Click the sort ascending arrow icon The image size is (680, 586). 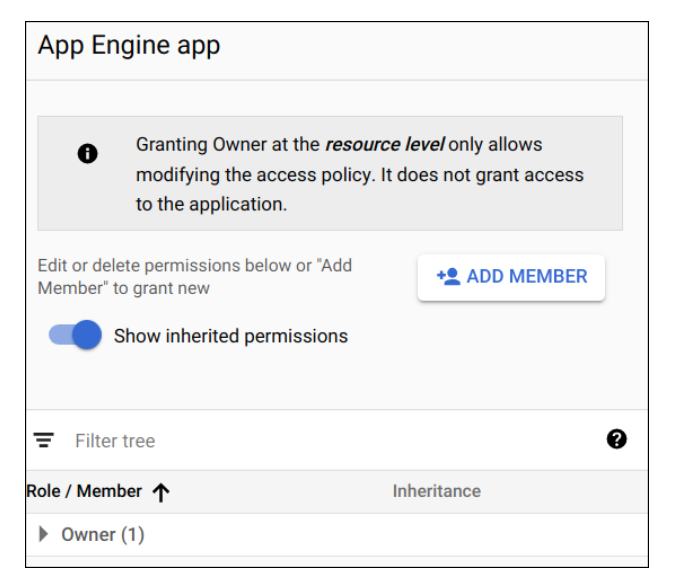click(161, 493)
